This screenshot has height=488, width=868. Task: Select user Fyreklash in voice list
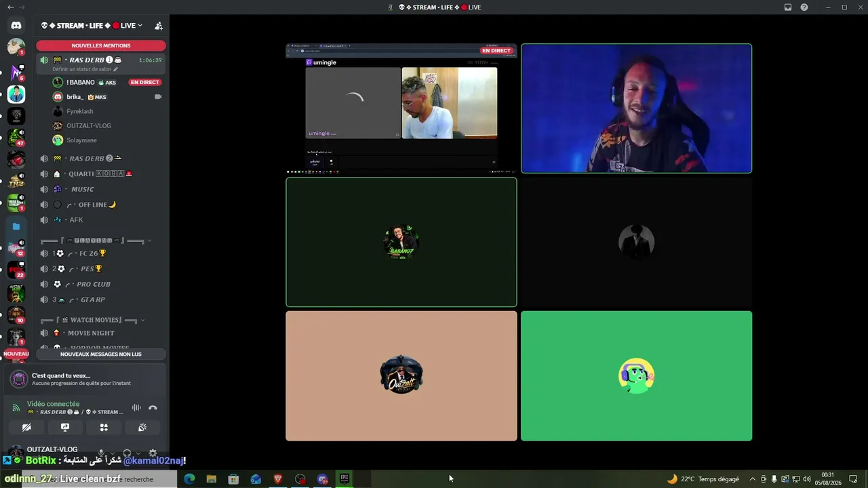107,111
